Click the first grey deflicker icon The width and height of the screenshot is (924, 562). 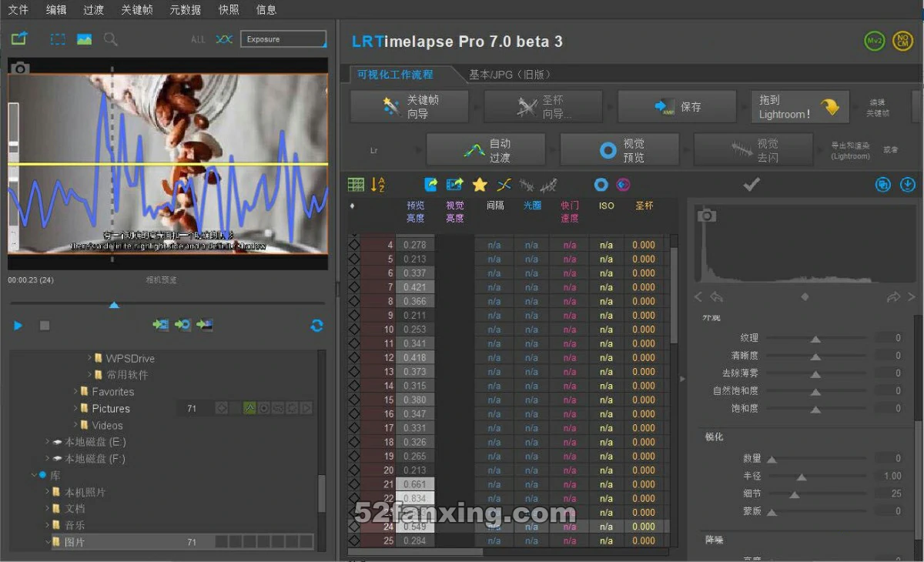(527, 185)
